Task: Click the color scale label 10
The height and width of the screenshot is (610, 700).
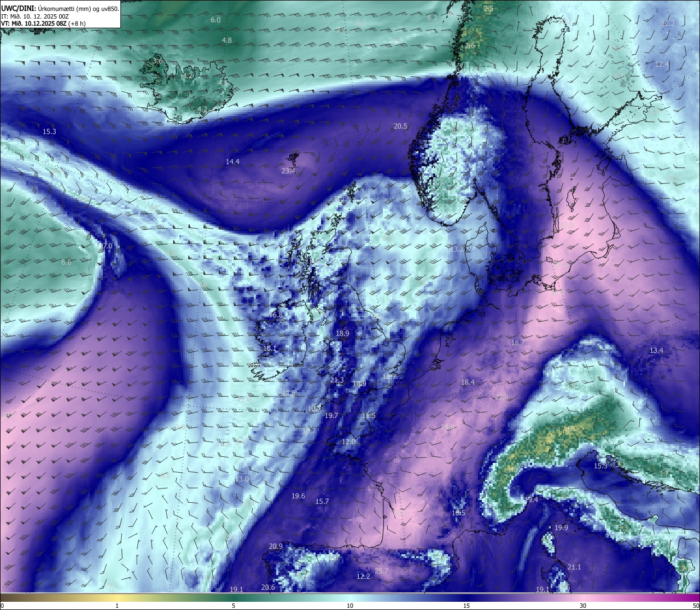Action: pos(350,606)
